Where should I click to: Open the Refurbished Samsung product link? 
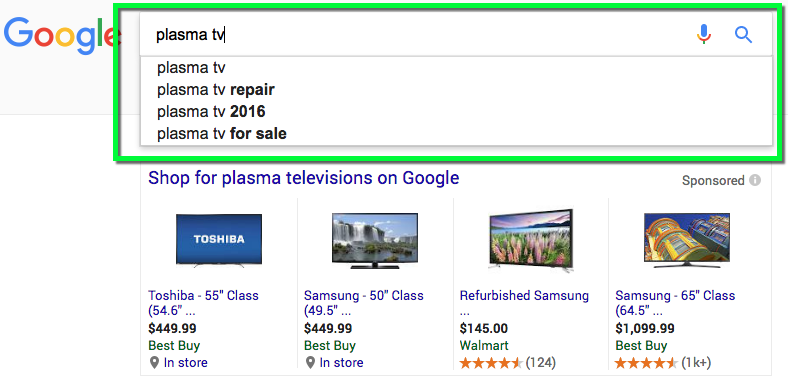(x=524, y=303)
